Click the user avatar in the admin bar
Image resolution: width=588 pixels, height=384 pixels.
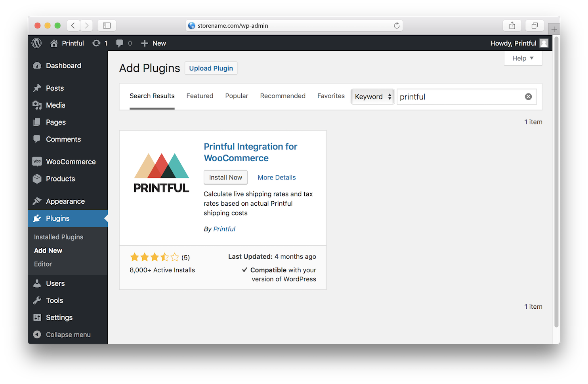click(544, 43)
